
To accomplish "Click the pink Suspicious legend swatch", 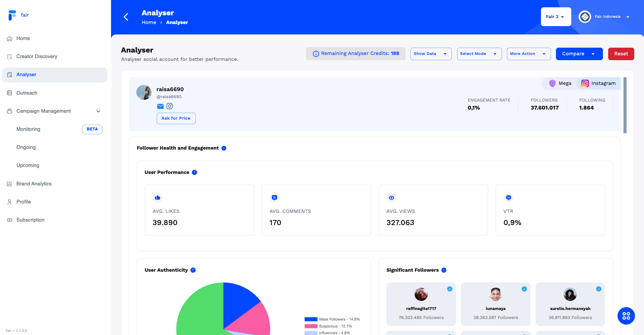I will [311, 326].
